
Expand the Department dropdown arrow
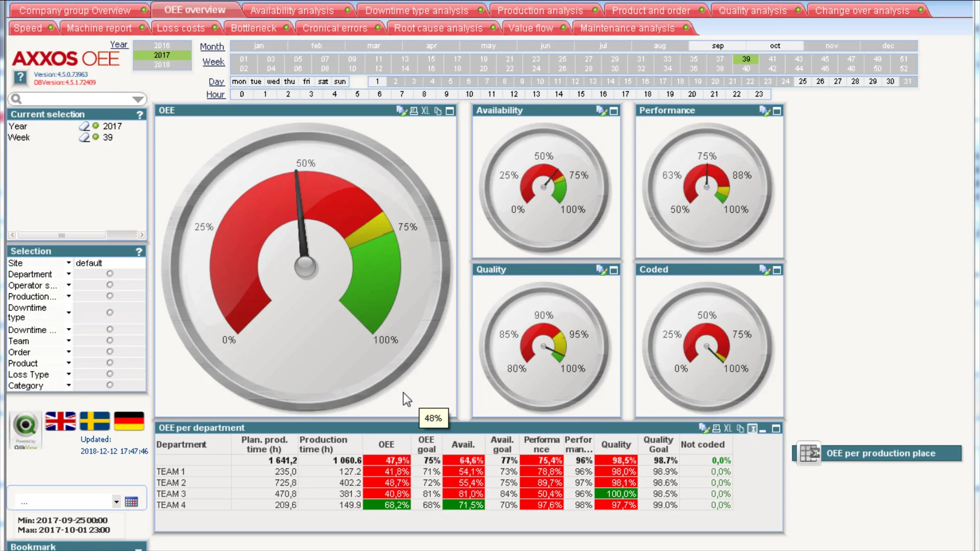point(68,274)
